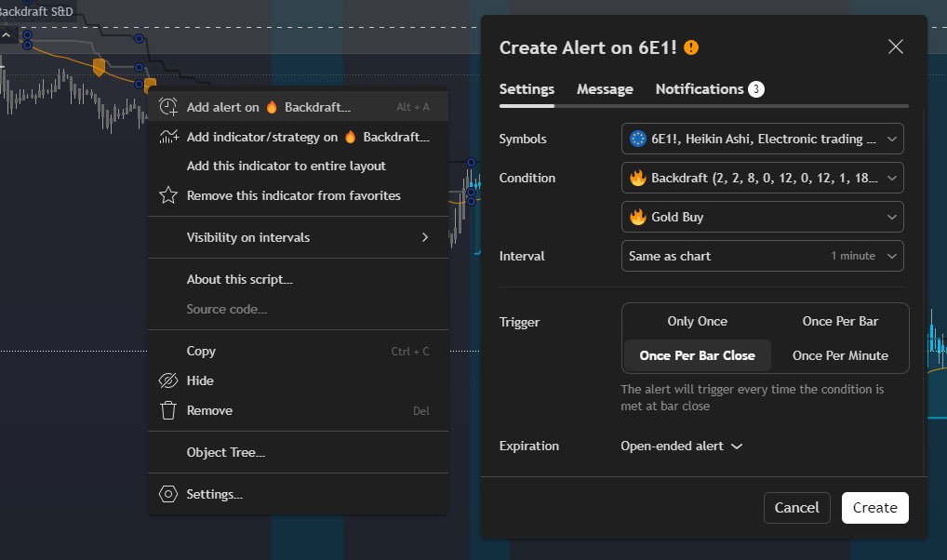947x560 pixels.
Task: Click the EU flag symbol icon
Action: click(638, 139)
